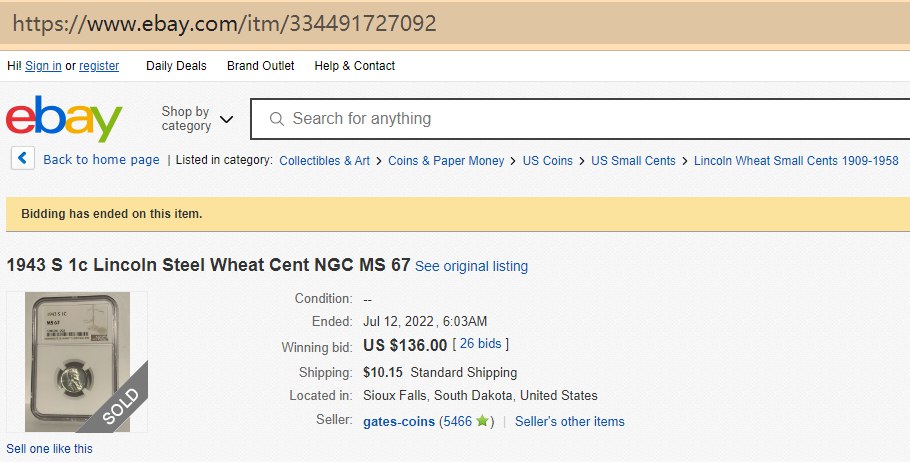This screenshot has width=910, height=462.
Task: Open the Daily Deals menu item
Action: (x=176, y=66)
